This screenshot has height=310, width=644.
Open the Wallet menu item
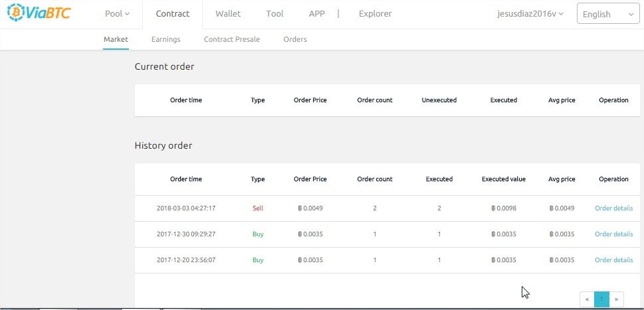[x=228, y=13]
